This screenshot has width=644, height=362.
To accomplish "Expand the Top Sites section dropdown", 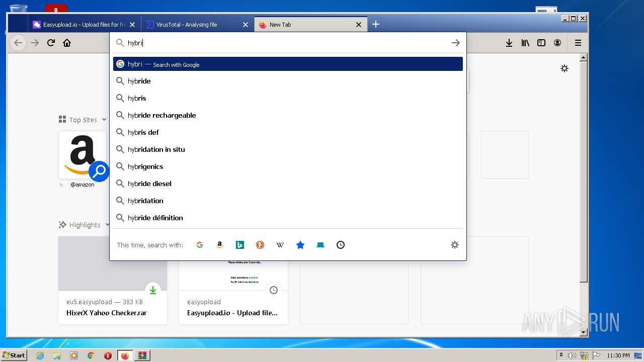I will point(104,120).
